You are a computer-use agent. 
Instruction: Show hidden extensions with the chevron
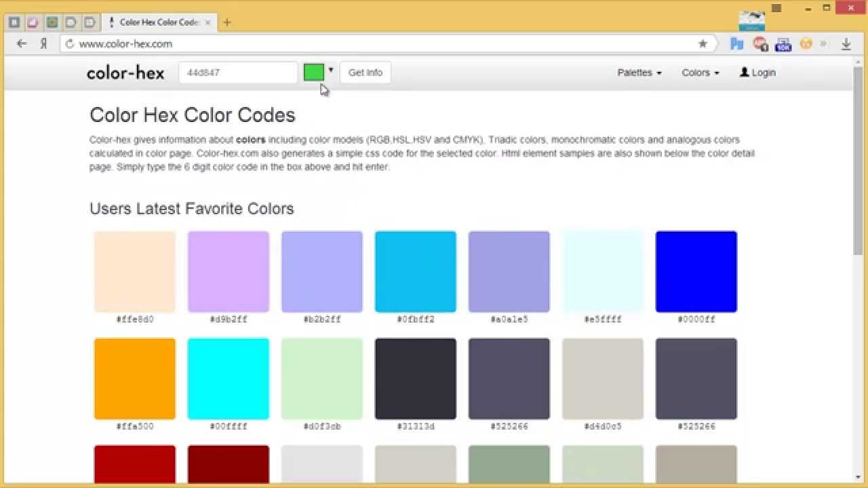click(x=823, y=43)
